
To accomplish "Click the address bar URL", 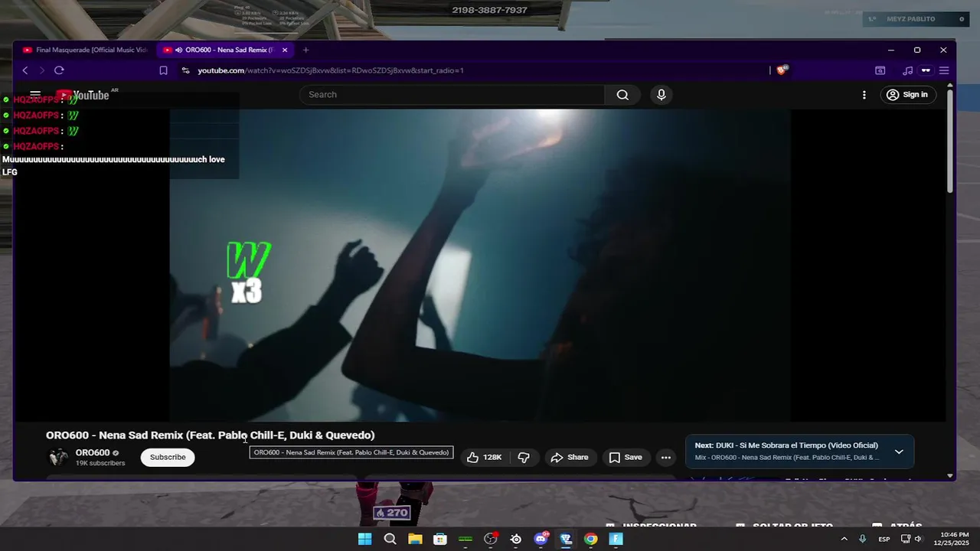I will click(331, 70).
